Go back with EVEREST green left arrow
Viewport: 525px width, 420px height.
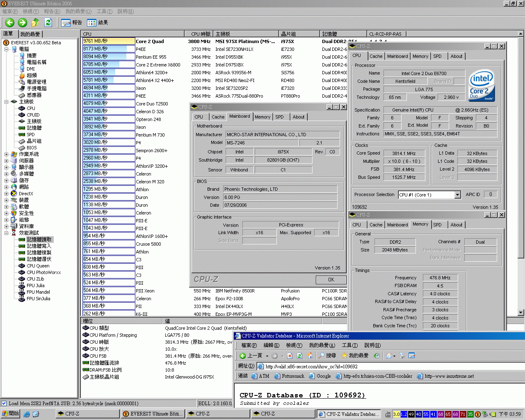[x=10, y=23]
